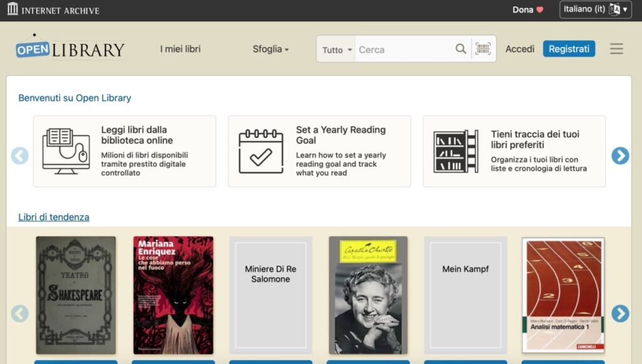
Task: Click the yearly reading goal calendar icon
Action: pos(261,151)
